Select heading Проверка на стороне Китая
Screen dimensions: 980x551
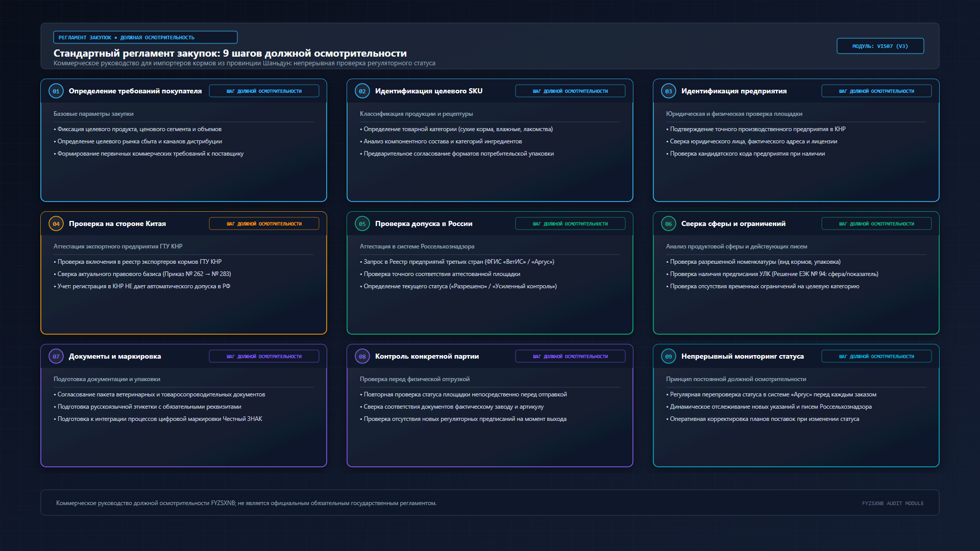[x=117, y=223]
